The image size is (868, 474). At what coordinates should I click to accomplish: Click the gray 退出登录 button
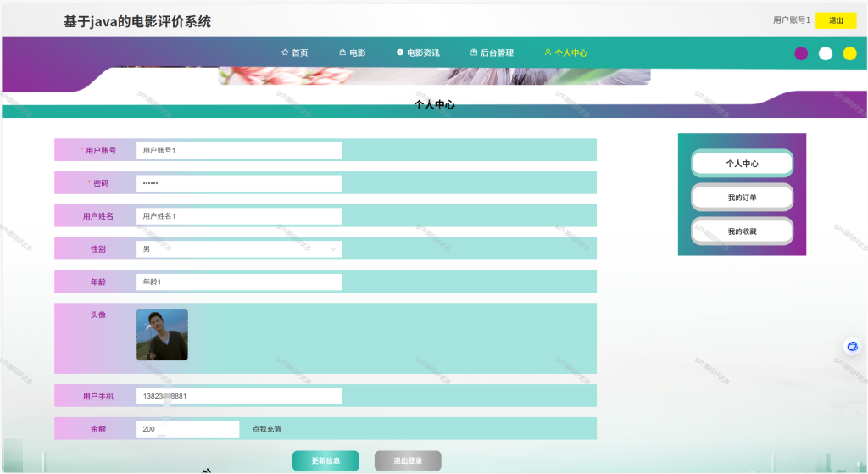(x=408, y=460)
